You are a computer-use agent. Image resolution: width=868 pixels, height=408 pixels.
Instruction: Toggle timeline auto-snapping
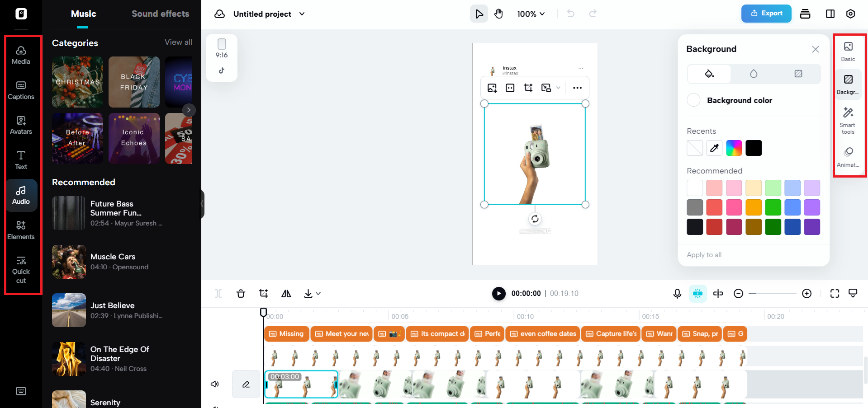click(x=697, y=294)
